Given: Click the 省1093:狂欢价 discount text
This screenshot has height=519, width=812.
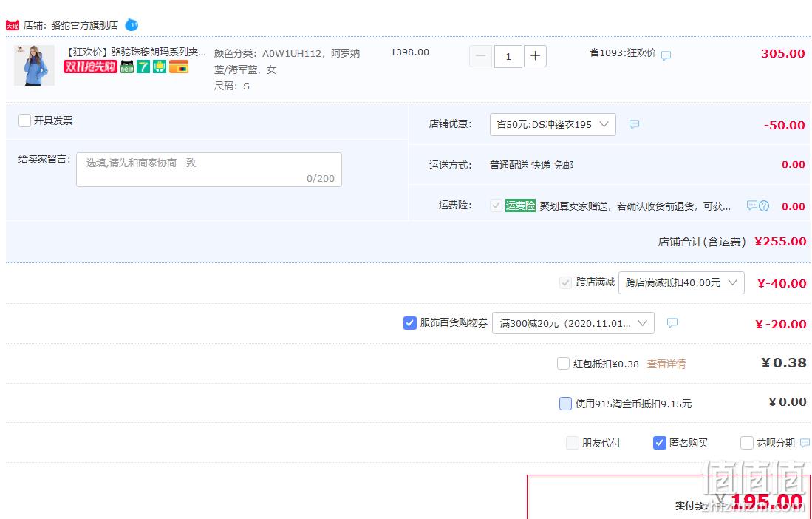Looking at the screenshot, I should (623, 52).
